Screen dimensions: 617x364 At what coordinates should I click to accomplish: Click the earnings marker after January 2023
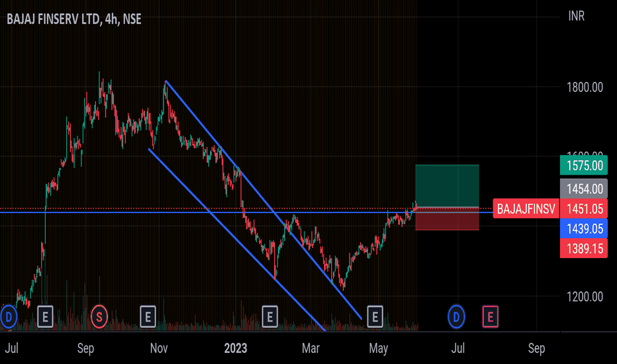pos(270,317)
